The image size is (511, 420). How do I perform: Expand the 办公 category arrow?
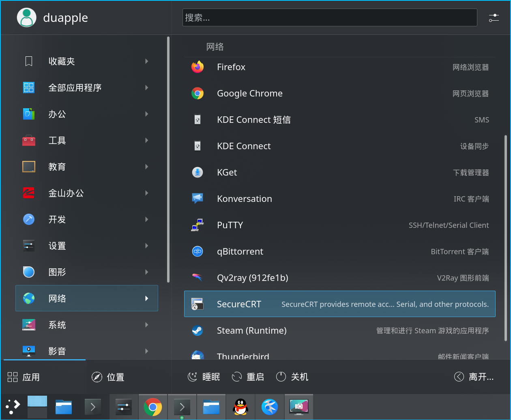click(147, 114)
